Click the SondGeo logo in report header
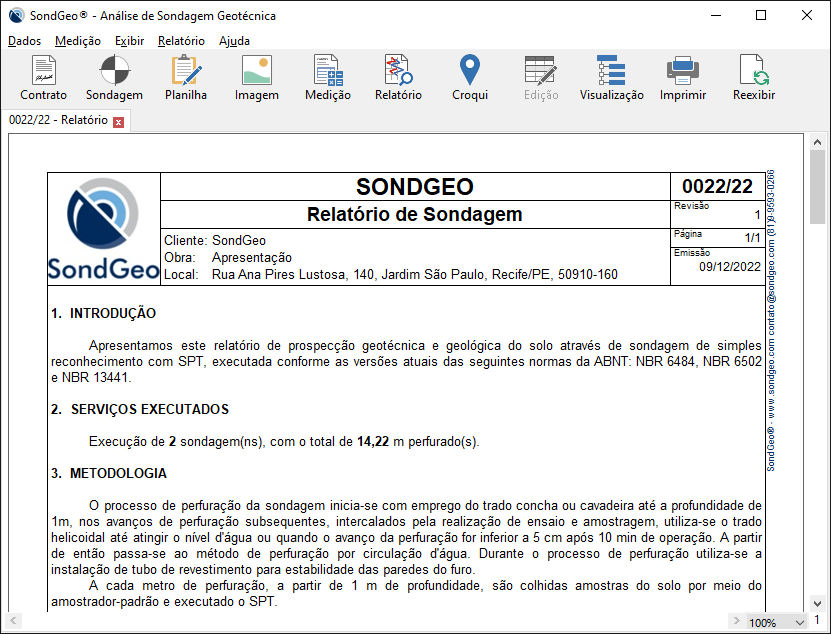 (x=104, y=229)
